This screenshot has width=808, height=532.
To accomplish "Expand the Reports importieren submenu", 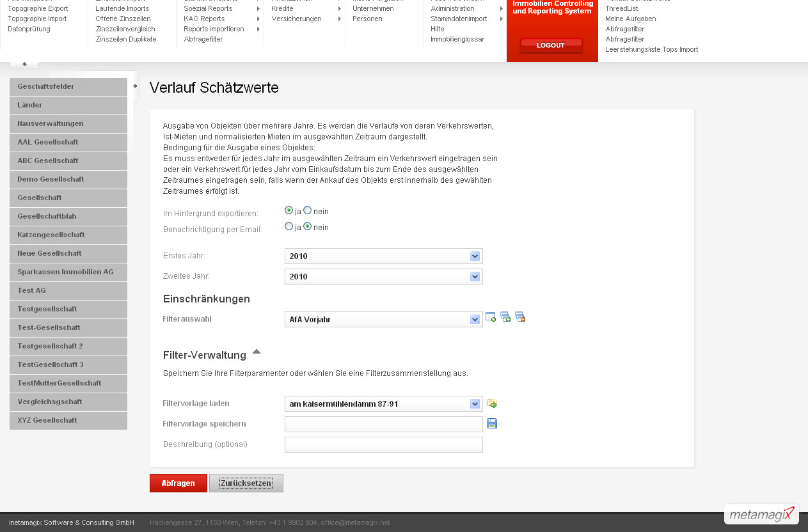I will coord(258,29).
